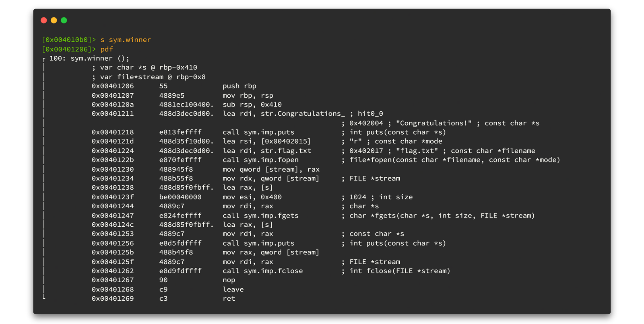
Task: Click the 'sub rsp, 0x410' instruction
Action: coord(252,105)
